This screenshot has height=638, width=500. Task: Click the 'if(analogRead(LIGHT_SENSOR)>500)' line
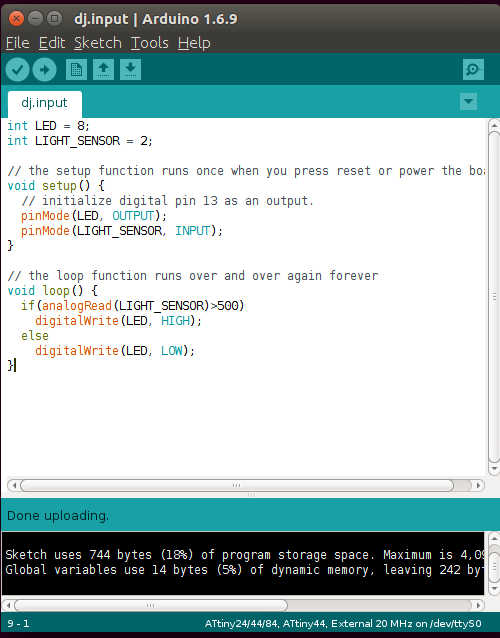(133, 306)
